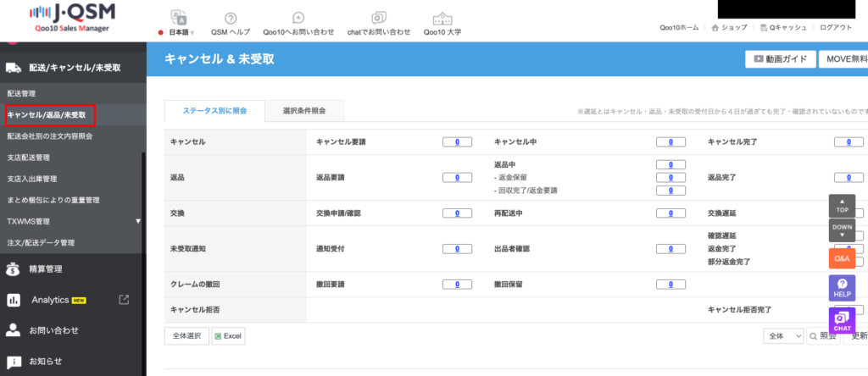Image resolution: width=868 pixels, height=376 pixels.
Task: Jump down using the DOWN button
Action: (842, 230)
